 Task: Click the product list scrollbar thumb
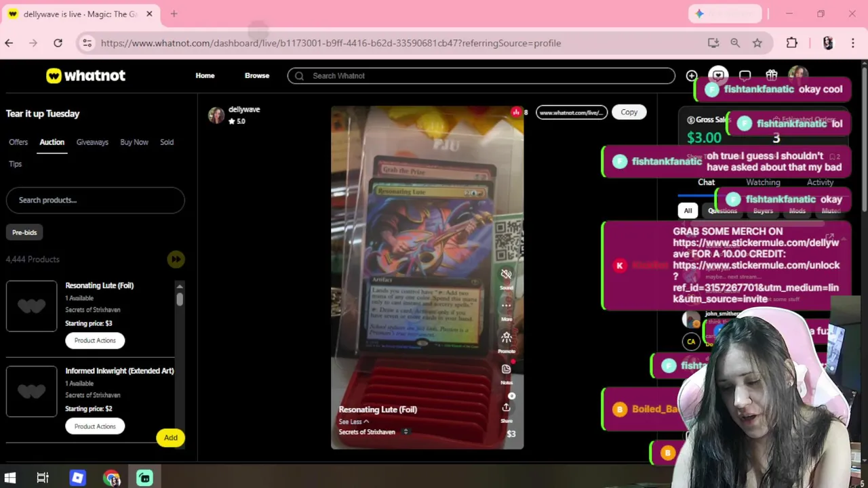click(x=179, y=300)
